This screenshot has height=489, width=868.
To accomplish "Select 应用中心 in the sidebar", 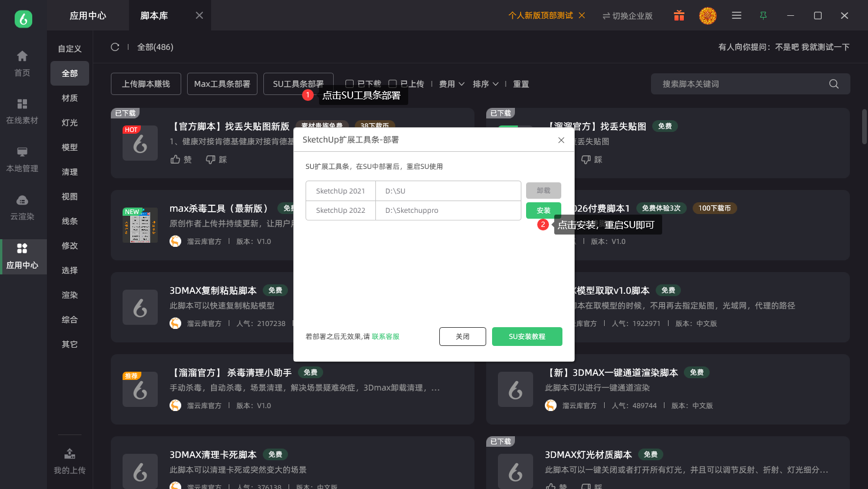I will 22,256.
